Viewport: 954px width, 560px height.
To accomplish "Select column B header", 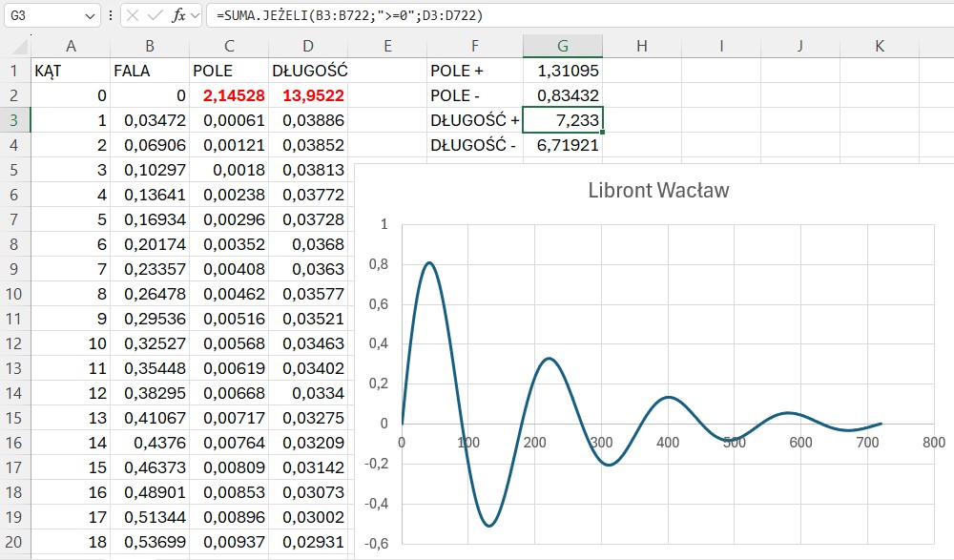I will point(150,46).
